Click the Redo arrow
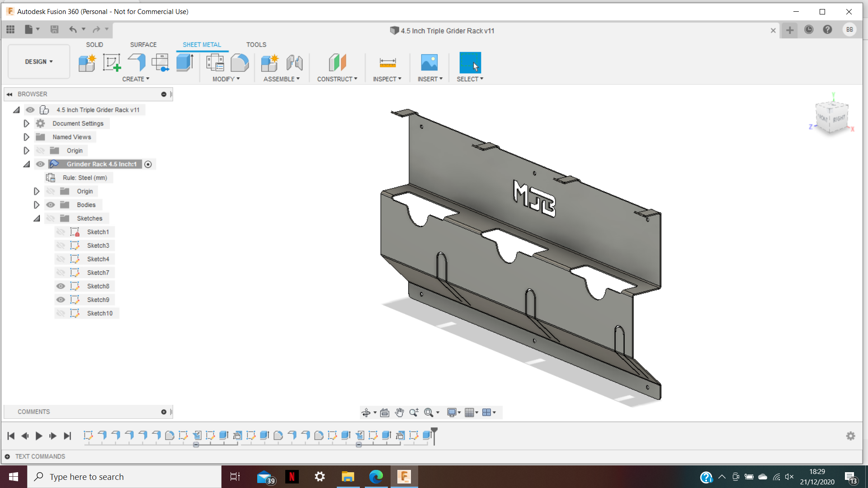Viewport: 868px width, 488px height. pos(96,29)
